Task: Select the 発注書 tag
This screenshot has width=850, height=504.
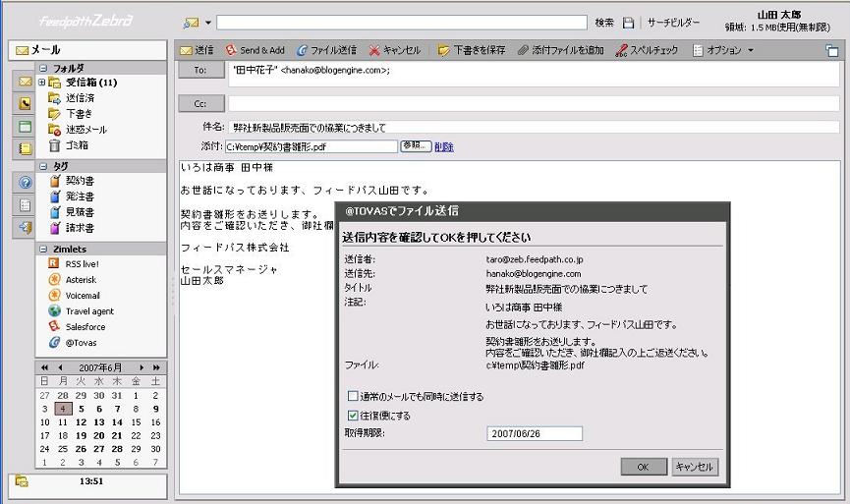Action: pyautogui.click(x=80, y=196)
